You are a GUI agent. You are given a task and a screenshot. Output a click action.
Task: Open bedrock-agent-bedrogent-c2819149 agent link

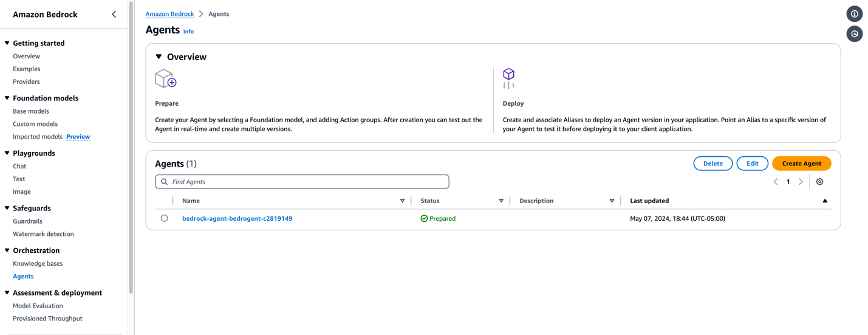(x=237, y=218)
